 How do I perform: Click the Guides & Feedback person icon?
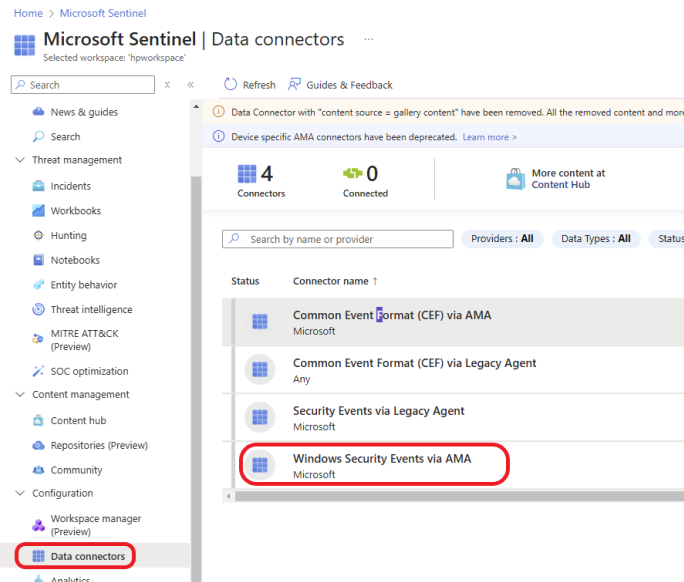click(x=294, y=84)
